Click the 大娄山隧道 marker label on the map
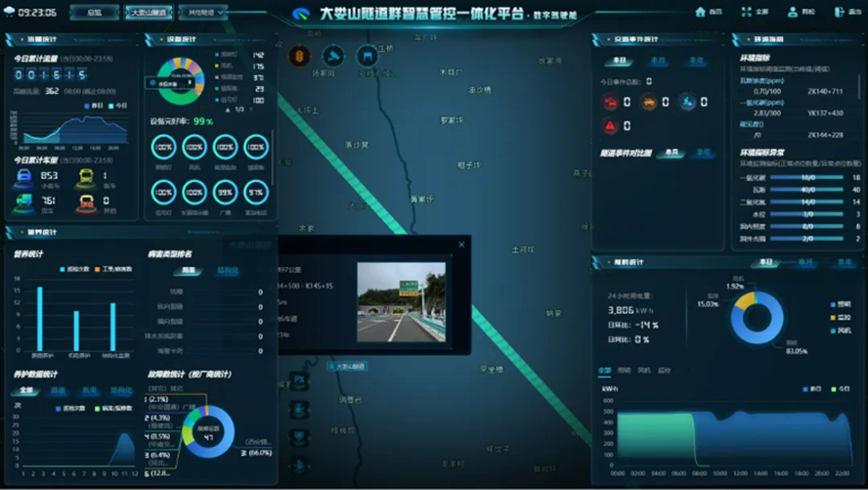 tap(348, 366)
